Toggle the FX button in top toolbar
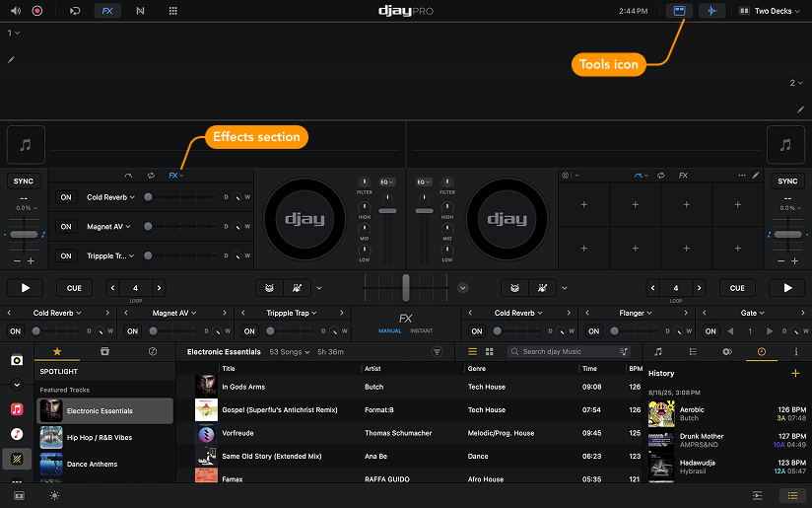This screenshot has width=812, height=508. point(107,11)
